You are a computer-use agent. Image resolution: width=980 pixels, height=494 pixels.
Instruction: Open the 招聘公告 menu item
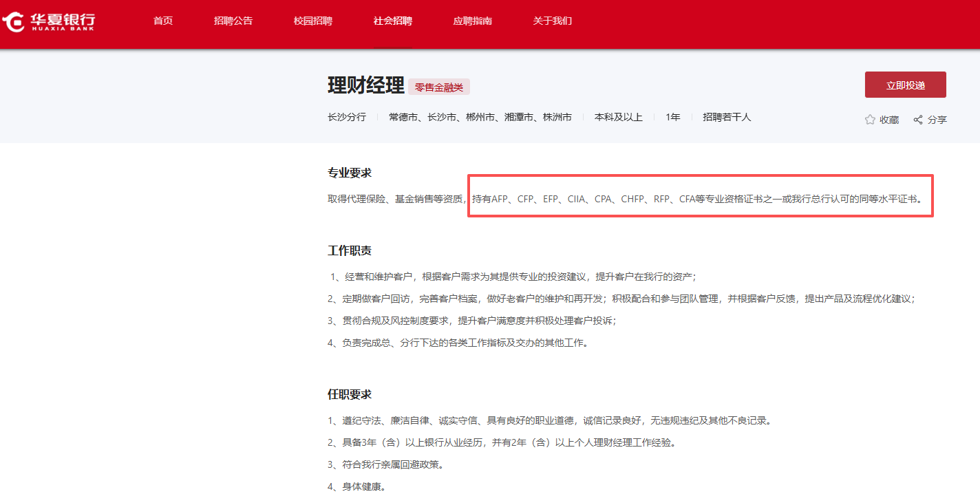click(x=233, y=21)
